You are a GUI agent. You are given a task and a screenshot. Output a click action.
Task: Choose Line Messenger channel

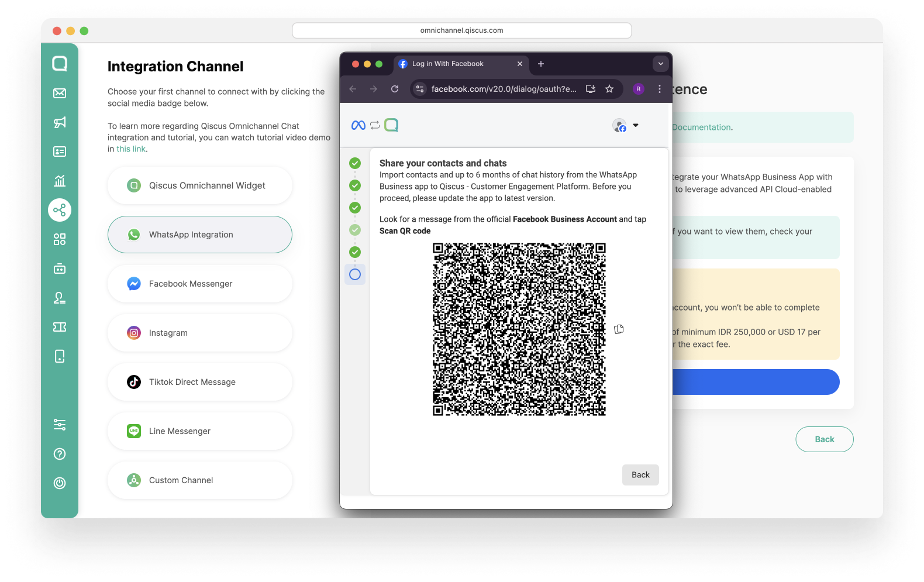click(200, 431)
